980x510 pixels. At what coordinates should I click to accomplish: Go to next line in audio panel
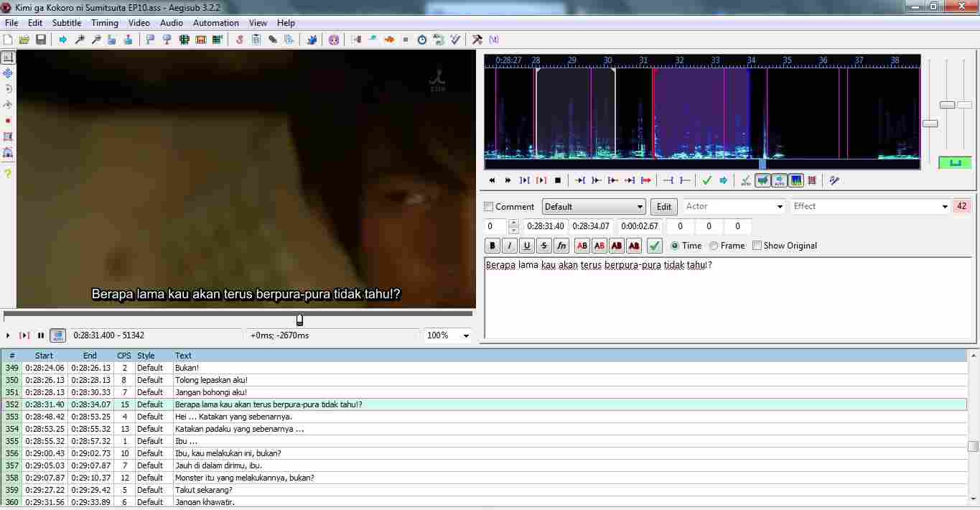(508, 180)
